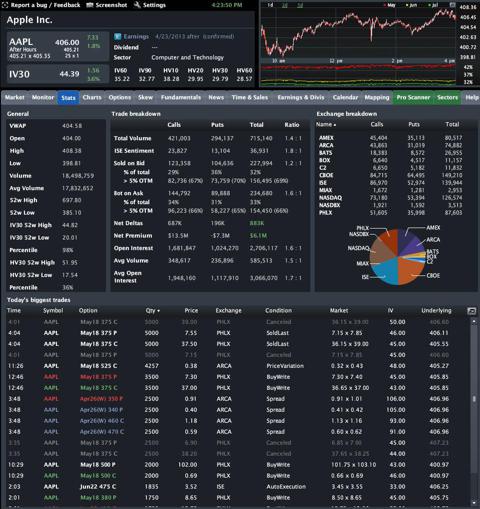The image size is (480, 509).
Task: Open the Fundamentals tab
Action: pyautogui.click(x=181, y=97)
